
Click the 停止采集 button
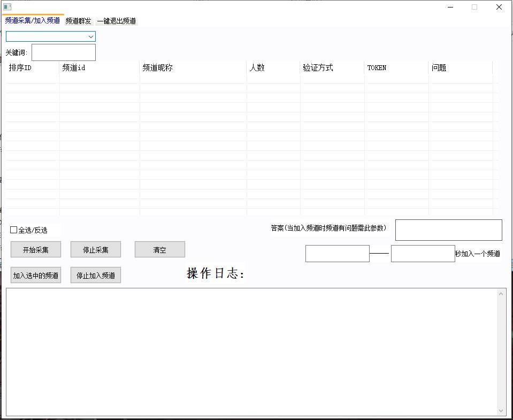pos(95,250)
